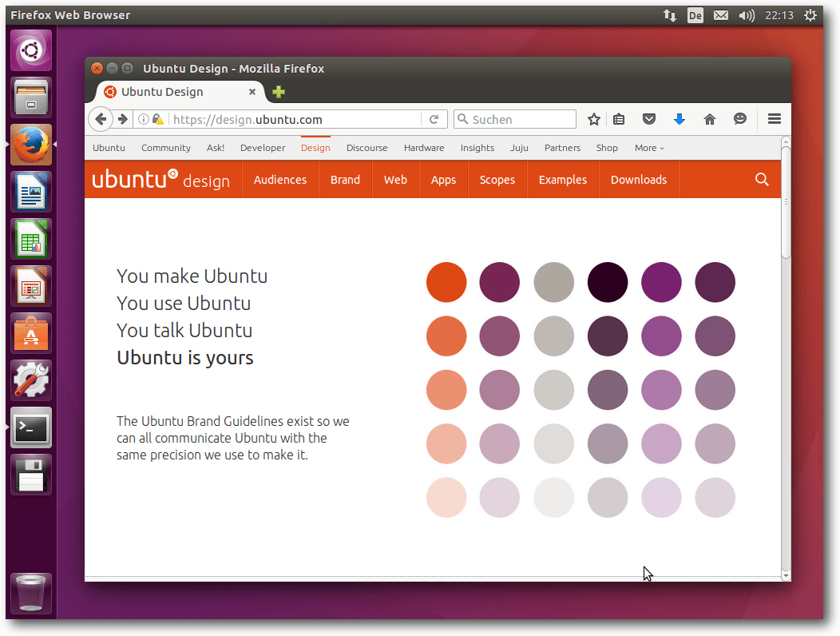The image size is (840, 636).
Task: Open the Audiences section
Action: tap(280, 180)
